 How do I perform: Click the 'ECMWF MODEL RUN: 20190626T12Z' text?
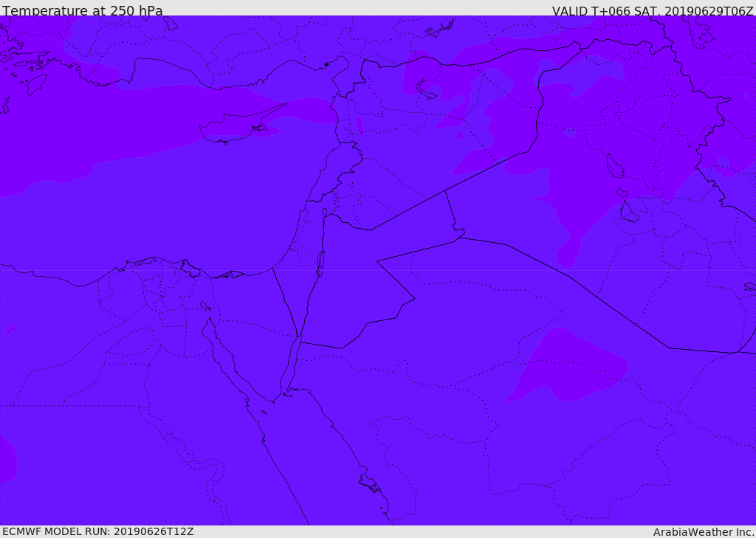pos(98,531)
